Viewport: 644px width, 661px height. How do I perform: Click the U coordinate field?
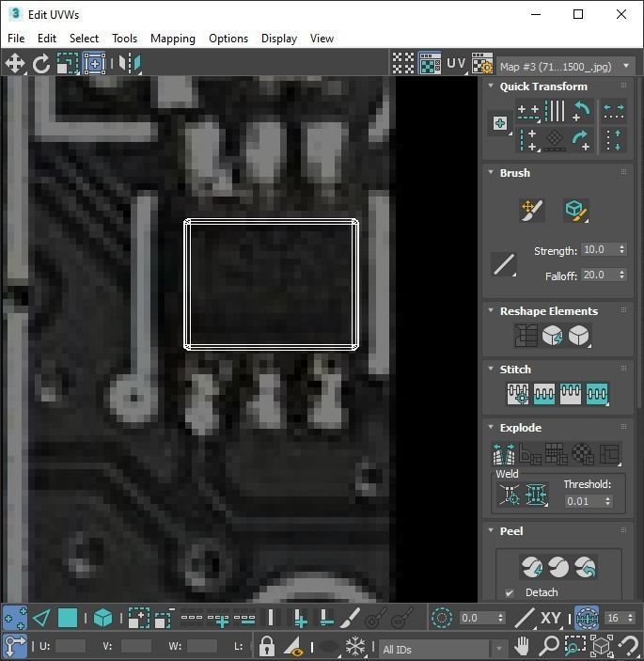(70, 646)
